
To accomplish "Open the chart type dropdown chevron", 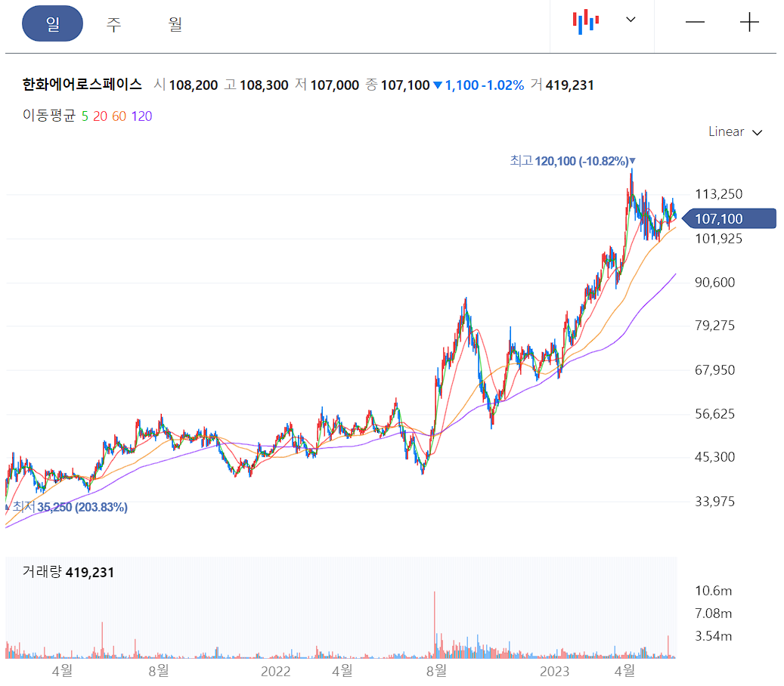I will click(631, 20).
